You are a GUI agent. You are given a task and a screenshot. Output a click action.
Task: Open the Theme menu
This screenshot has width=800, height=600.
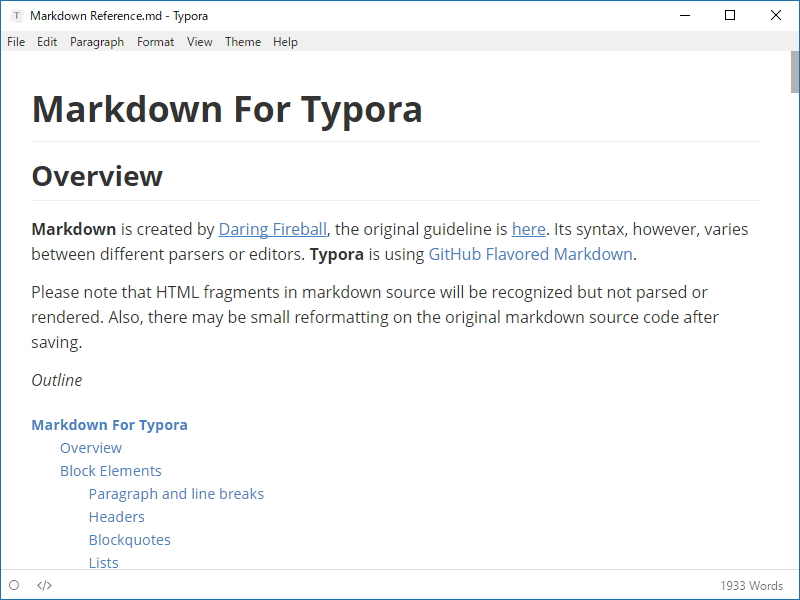pos(243,42)
